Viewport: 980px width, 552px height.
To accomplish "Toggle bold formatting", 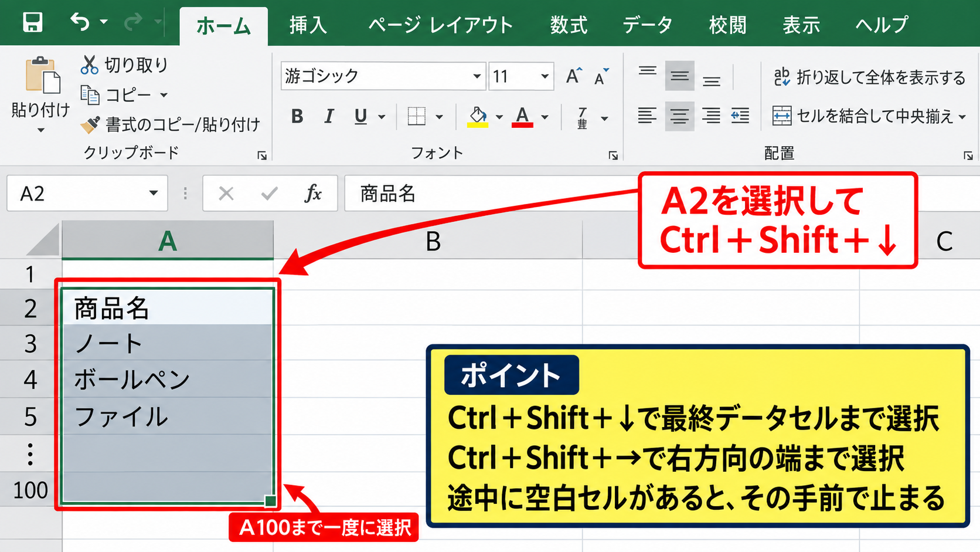I will (297, 116).
